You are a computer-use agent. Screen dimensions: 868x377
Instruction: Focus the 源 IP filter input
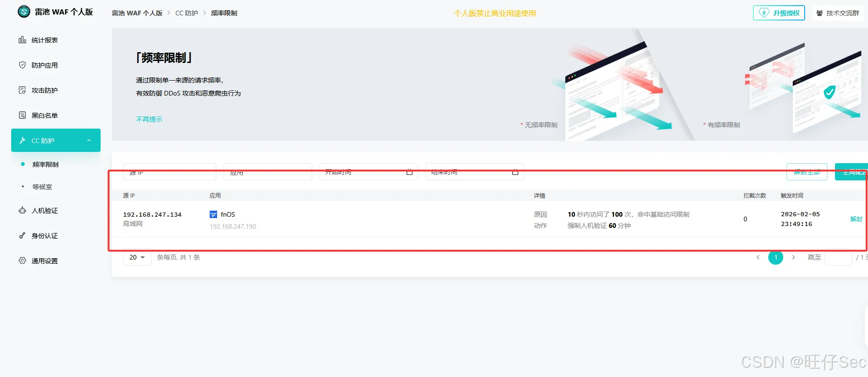tap(170, 172)
